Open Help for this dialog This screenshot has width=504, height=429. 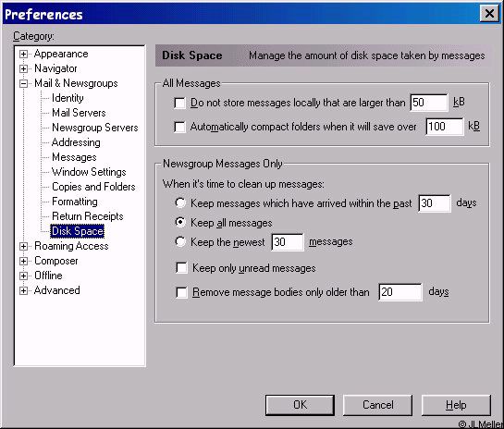[x=456, y=405]
